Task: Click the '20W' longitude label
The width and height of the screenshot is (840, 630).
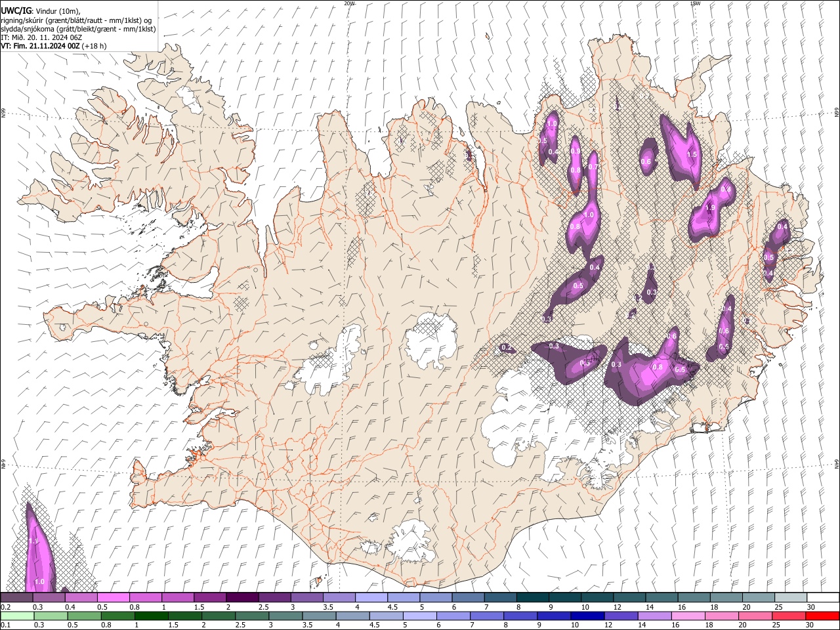Action: point(349,3)
